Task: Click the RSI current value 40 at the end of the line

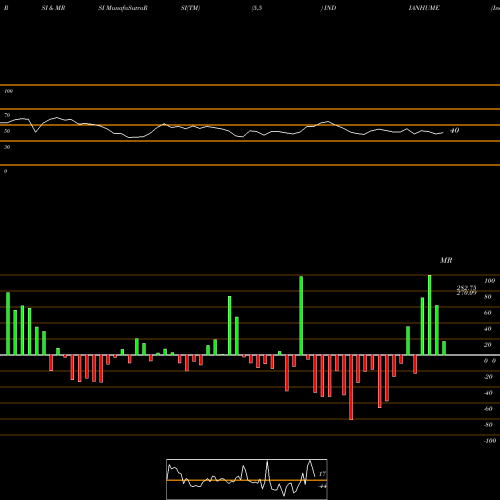Action: pos(454,130)
